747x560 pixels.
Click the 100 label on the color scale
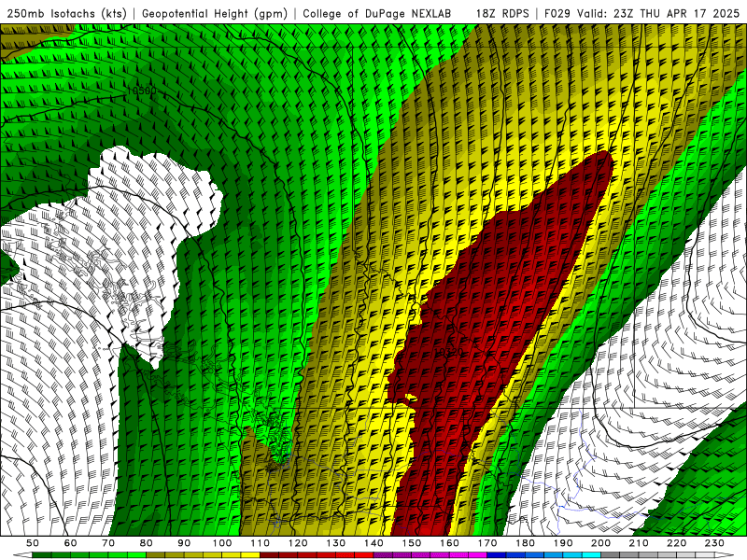222,543
